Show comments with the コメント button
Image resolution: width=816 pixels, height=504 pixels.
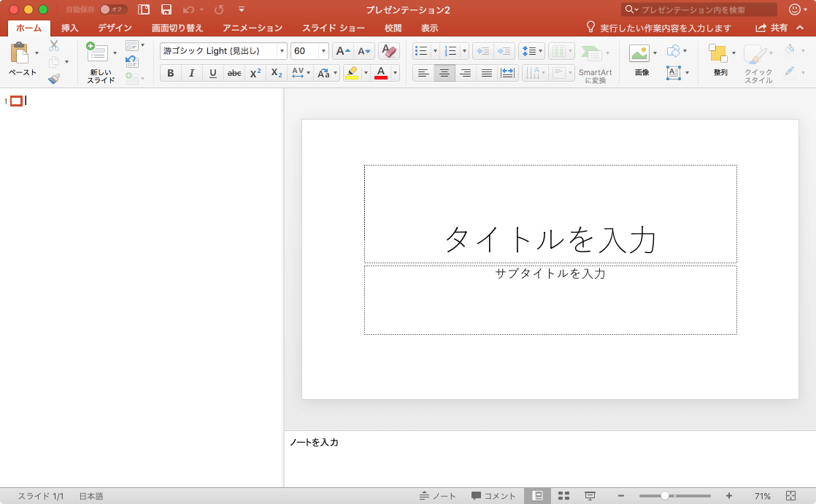493,496
